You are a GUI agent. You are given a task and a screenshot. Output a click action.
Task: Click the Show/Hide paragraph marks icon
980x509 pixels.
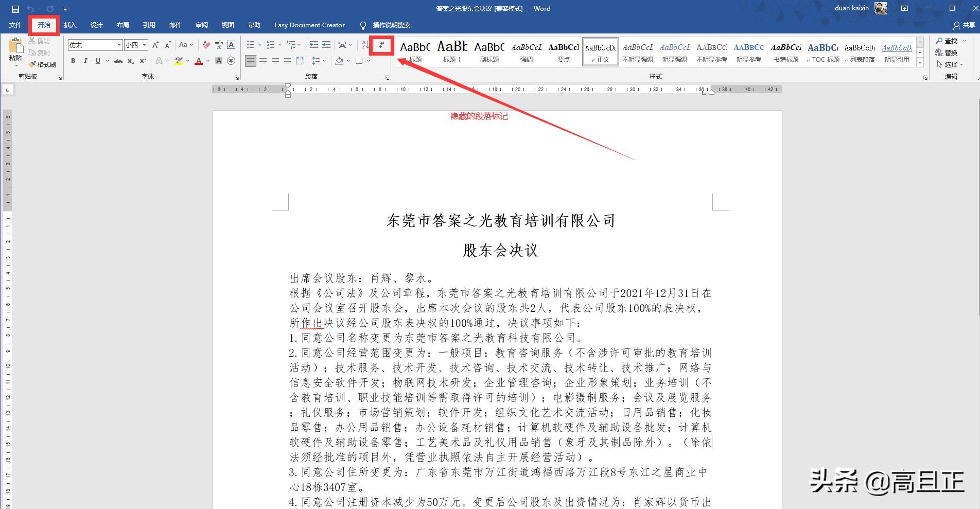click(381, 45)
